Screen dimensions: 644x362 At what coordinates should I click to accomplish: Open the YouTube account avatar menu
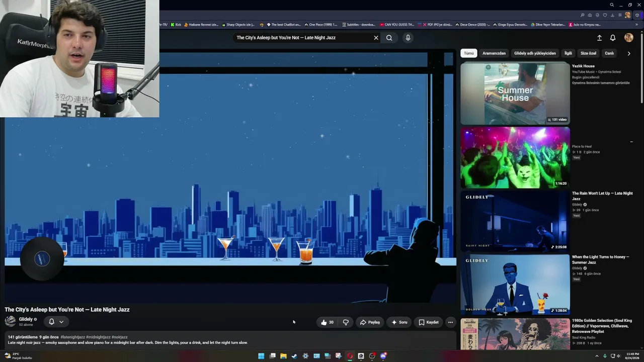click(x=628, y=38)
